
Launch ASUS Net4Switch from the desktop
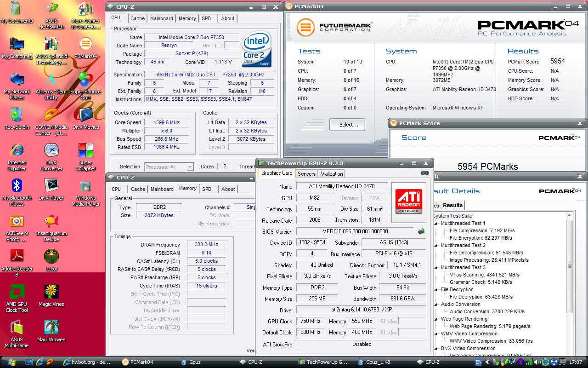click(51, 15)
